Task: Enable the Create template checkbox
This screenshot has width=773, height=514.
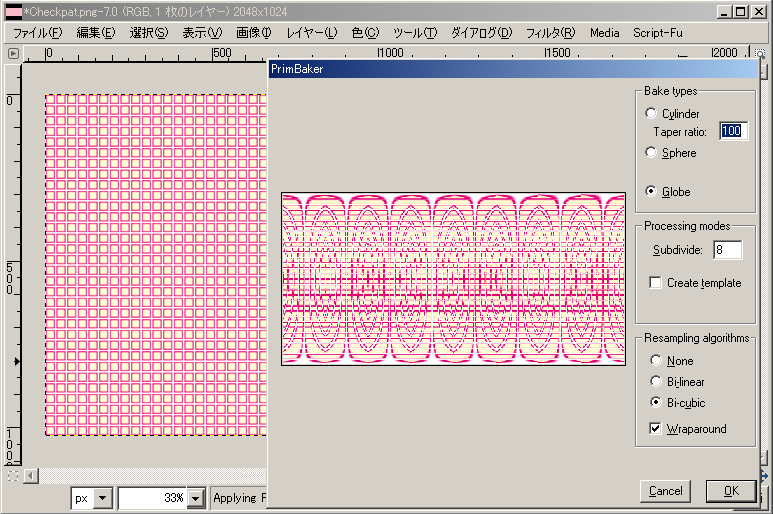Action: [x=656, y=283]
